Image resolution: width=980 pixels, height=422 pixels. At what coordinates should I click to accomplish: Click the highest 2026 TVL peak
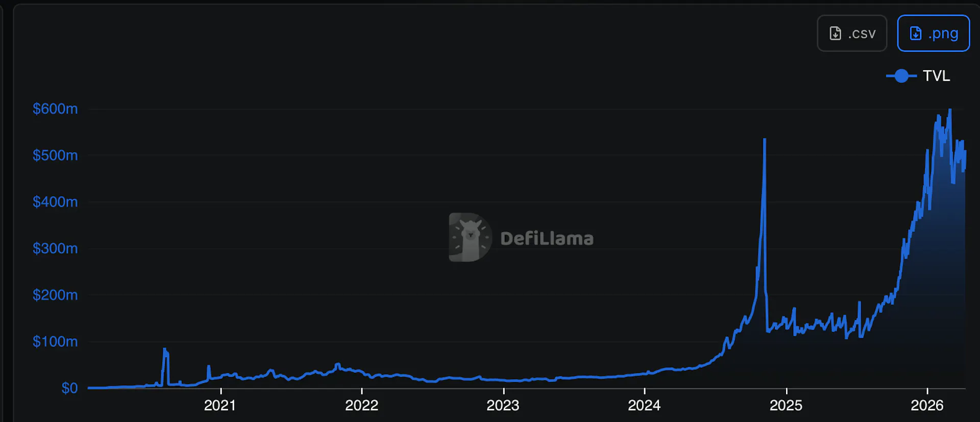click(950, 110)
